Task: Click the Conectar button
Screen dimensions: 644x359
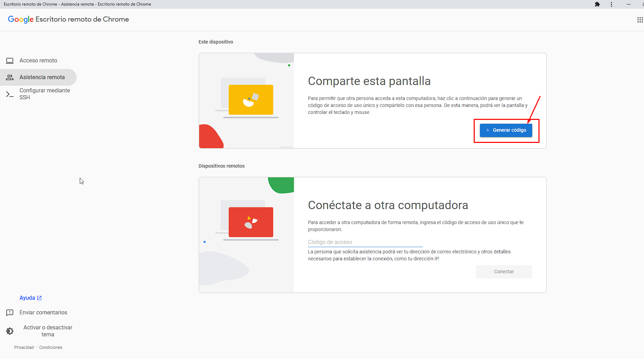Action: pos(504,272)
